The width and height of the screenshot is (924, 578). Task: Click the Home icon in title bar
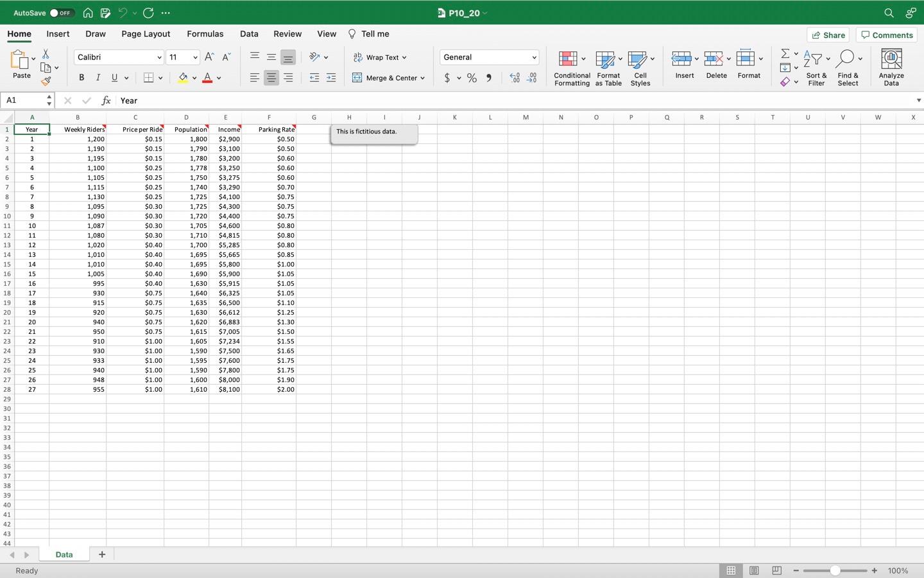click(x=88, y=13)
